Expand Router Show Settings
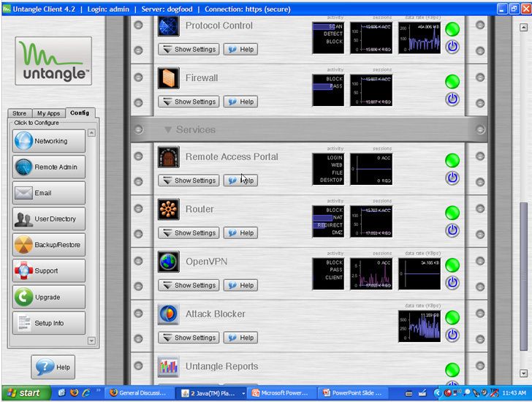Image resolution: width=532 pixels, height=402 pixels. point(189,232)
